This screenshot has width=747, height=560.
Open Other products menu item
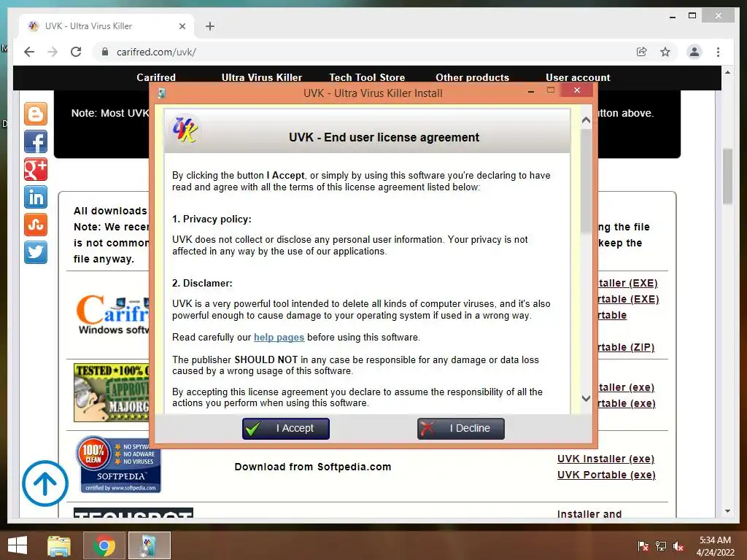point(472,77)
